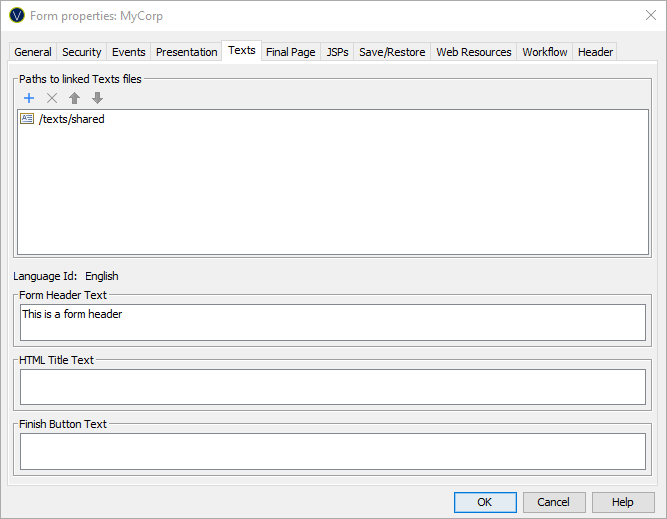
Task: Go to the Events tab
Action: tap(129, 52)
